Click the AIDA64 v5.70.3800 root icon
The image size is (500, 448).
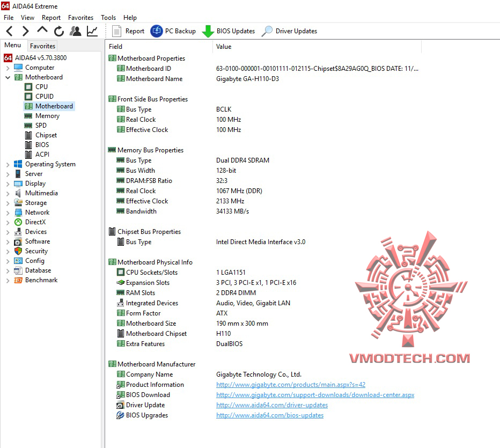coord(8,58)
